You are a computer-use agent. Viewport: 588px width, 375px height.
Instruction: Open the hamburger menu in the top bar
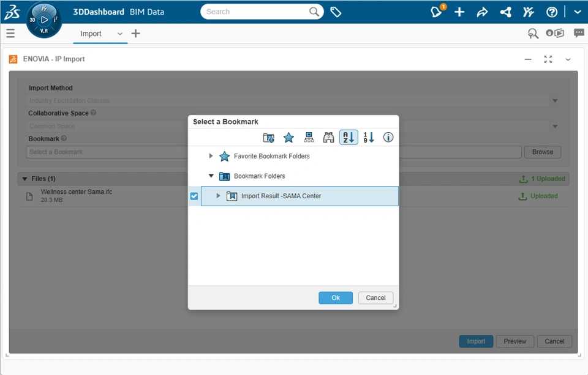coord(10,34)
